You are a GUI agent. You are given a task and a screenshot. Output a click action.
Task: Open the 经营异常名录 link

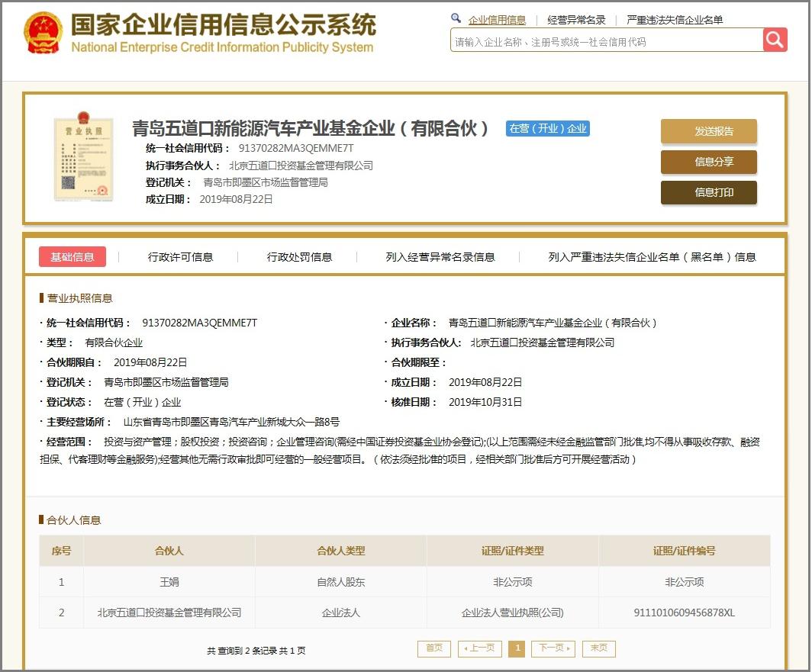coord(578,18)
